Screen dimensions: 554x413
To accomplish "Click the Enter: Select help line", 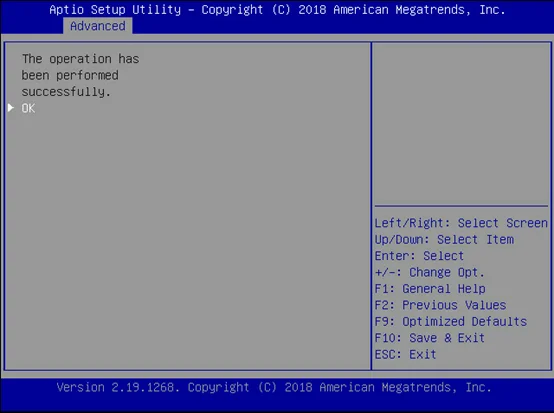I will (x=419, y=256).
